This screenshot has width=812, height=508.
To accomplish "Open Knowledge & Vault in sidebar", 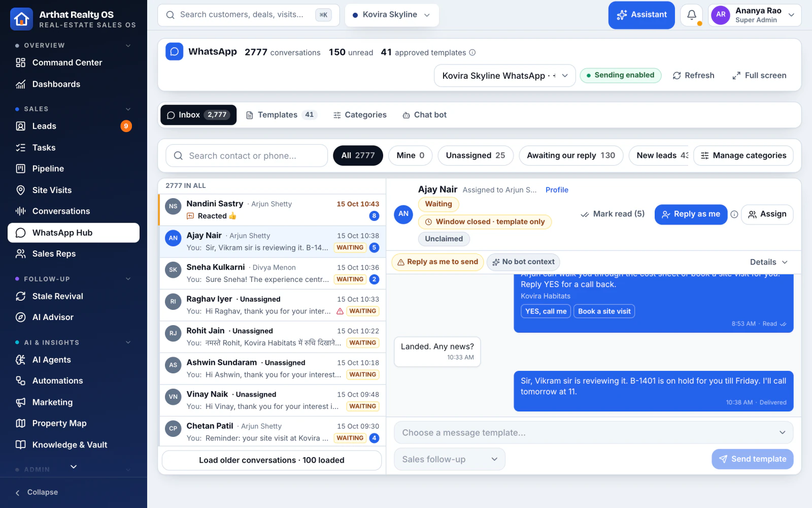I will 74,444.
